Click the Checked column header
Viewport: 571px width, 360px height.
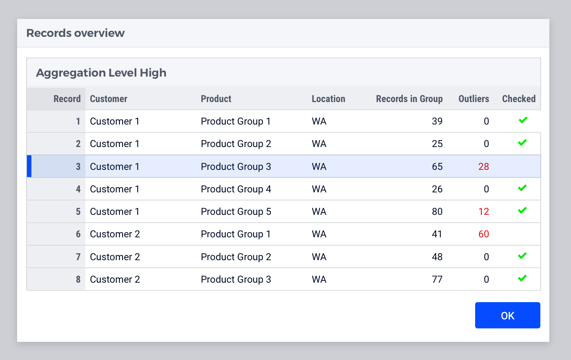[519, 99]
